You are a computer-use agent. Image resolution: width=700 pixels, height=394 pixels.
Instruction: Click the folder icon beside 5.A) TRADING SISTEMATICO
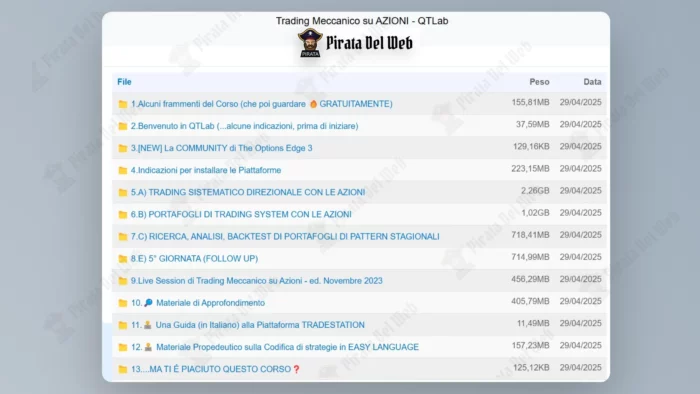coord(123,192)
